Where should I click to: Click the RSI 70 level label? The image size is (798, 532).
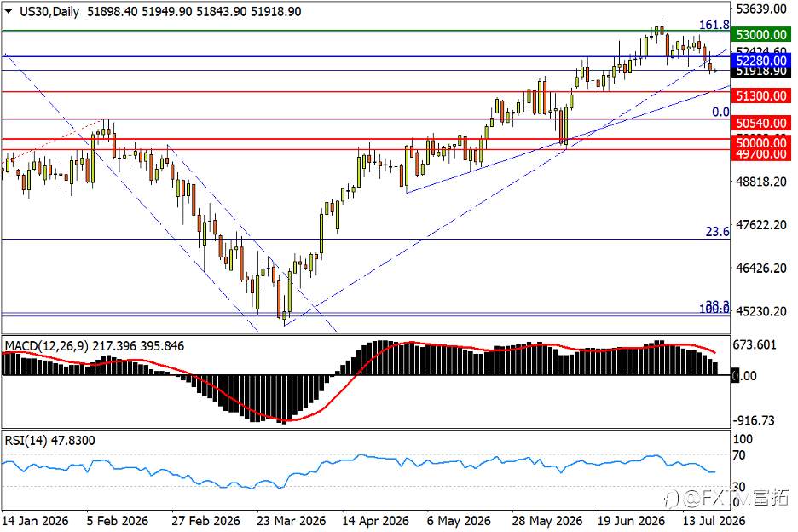[x=738, y=455]
